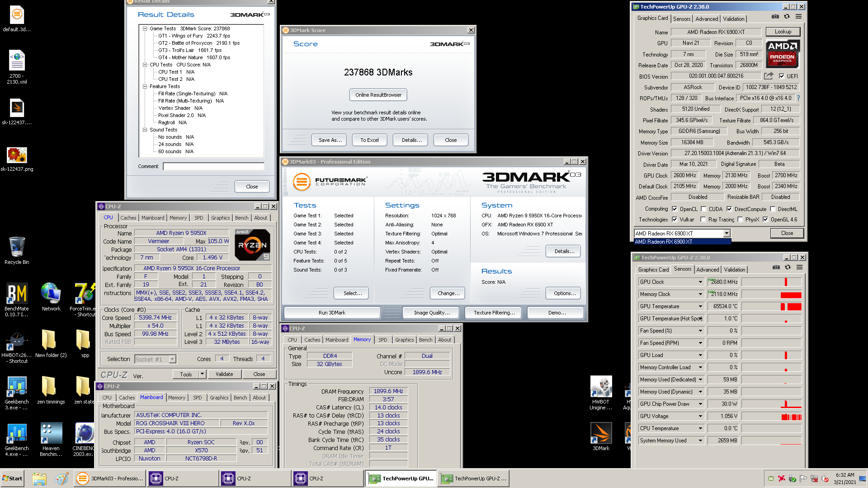This screenshot has width=868, height=488.
Task: Open the CPU-Z Tools dropdown arrow
Action: click(x=202, y=374)
